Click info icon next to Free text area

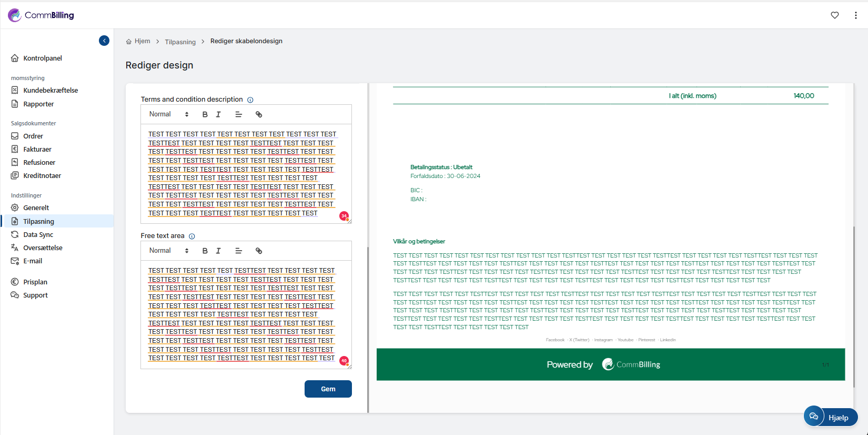click(192, 236)
